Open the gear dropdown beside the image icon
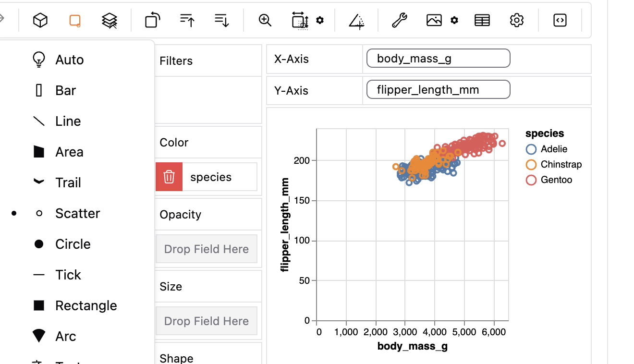The width and height of the screenshot is (634, 364). (x=454, y=20)
